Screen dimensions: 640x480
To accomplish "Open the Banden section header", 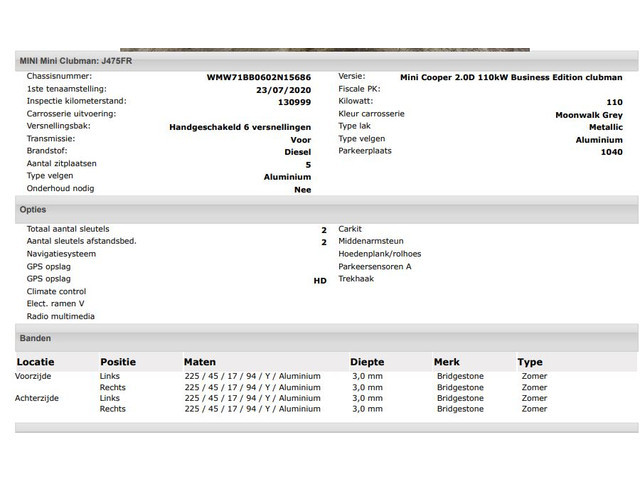I will pos(35,339).
